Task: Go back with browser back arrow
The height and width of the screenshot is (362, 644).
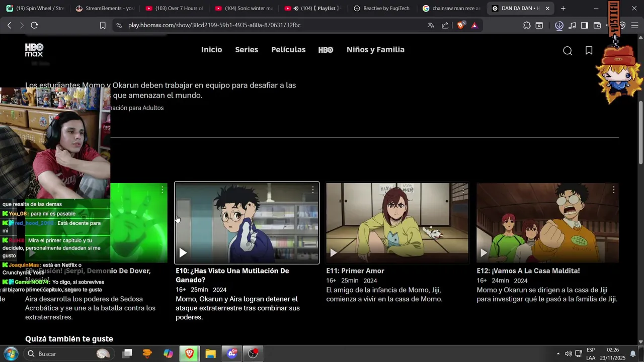Action: tap(10, 25)
